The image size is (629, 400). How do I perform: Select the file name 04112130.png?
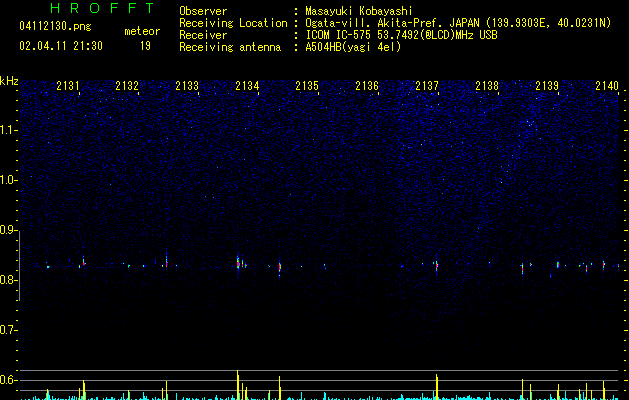coord(55,26)
